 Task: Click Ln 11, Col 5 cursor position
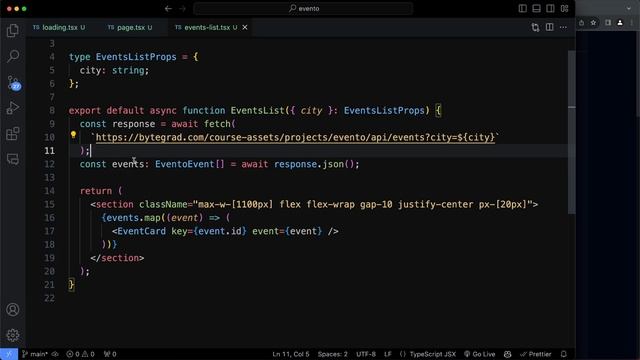click(x=291, y=354)
